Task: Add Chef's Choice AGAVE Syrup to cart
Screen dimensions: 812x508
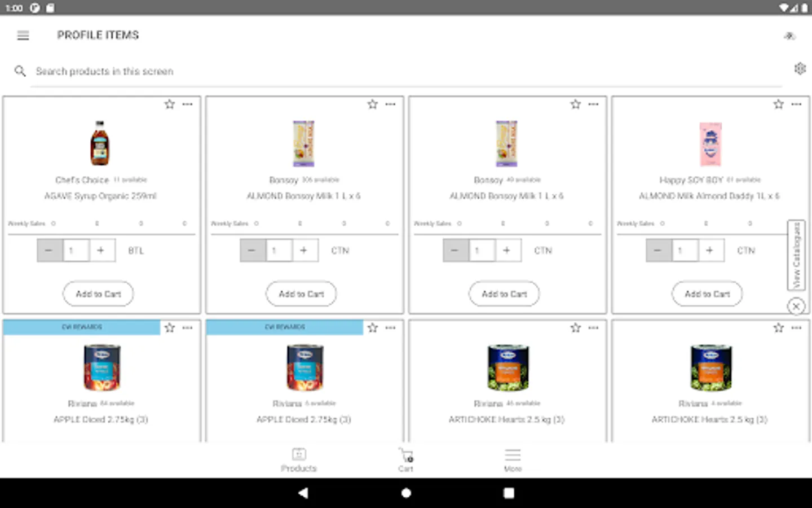Action: pos(98,294)
